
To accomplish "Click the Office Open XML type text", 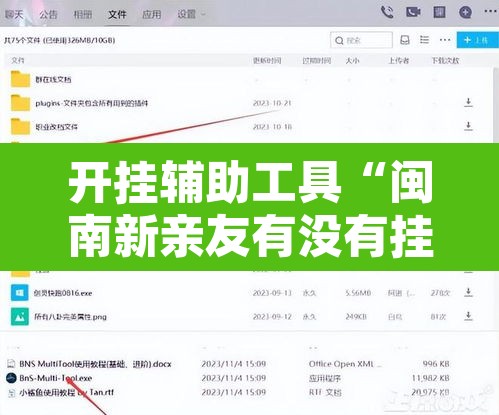I will [x=345, y=364].
